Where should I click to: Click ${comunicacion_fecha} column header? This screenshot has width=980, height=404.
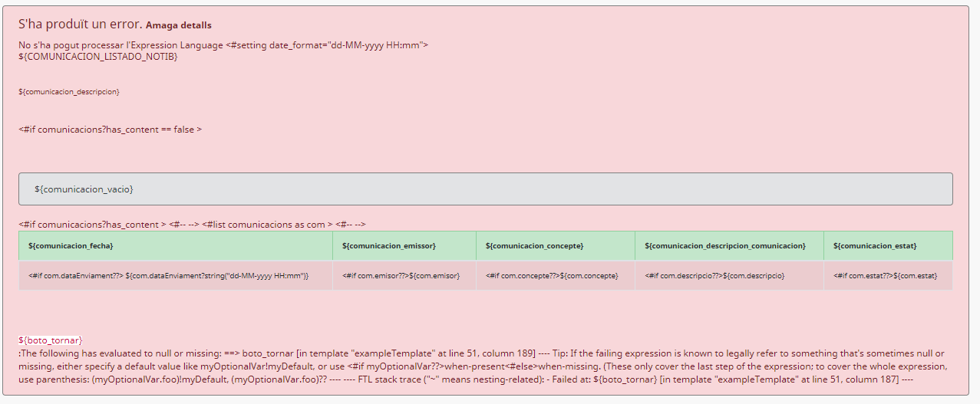point(176,245)
